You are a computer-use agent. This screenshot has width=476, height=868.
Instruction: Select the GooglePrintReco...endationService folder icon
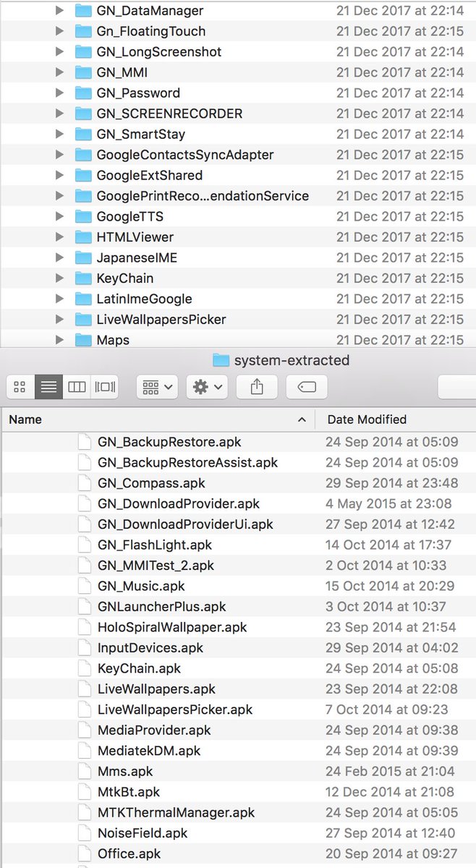[x=83, y=196]
